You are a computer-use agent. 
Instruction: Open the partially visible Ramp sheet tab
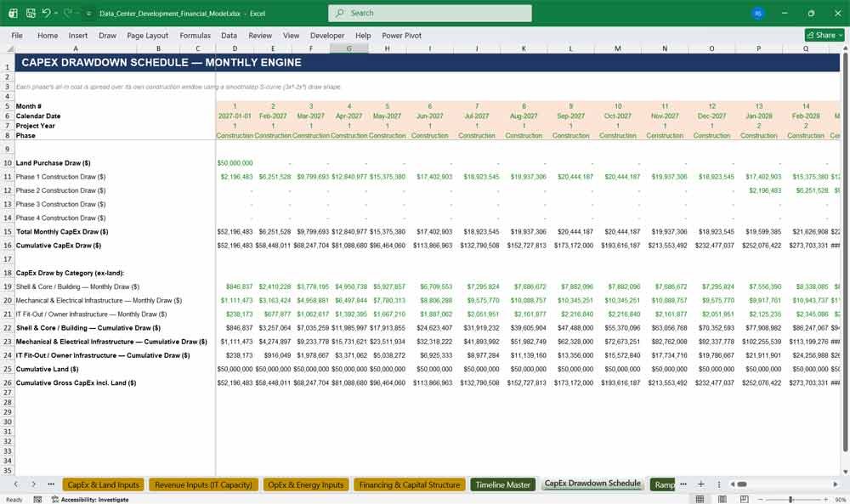coord(663,484)
